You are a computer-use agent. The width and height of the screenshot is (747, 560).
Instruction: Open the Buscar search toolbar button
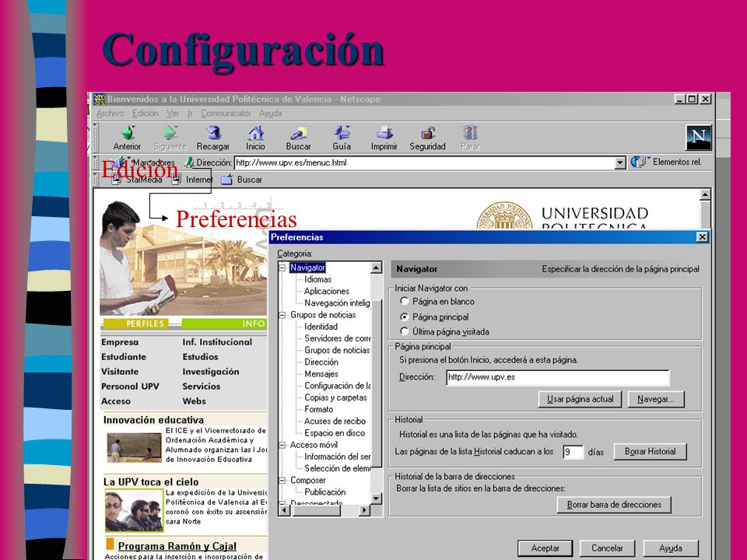coord(298,137)
